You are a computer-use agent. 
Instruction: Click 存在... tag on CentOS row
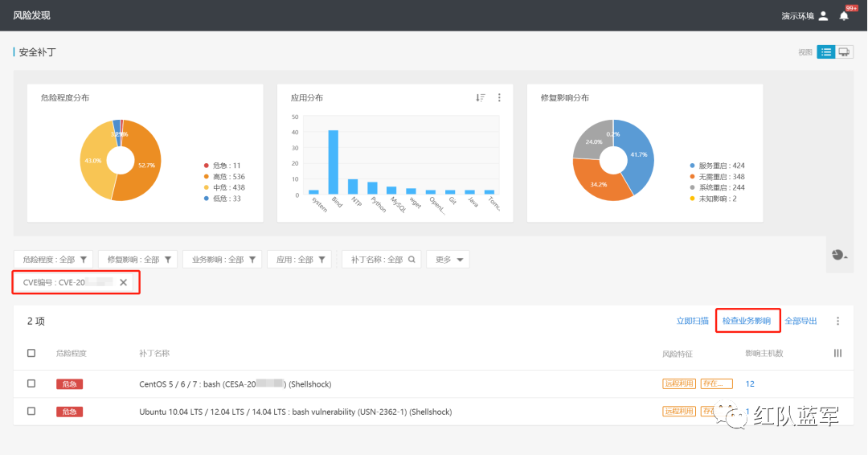coord(716,383)
